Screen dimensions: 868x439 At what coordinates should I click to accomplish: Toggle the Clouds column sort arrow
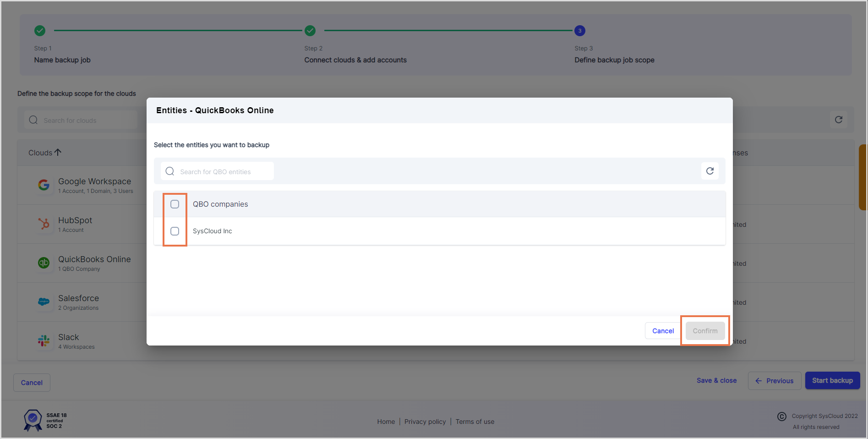58,152
